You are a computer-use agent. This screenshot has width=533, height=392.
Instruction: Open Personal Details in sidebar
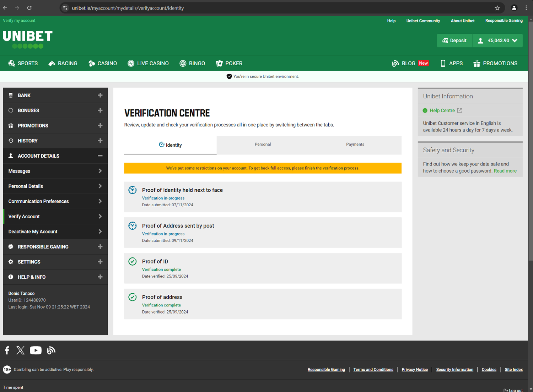55,186
